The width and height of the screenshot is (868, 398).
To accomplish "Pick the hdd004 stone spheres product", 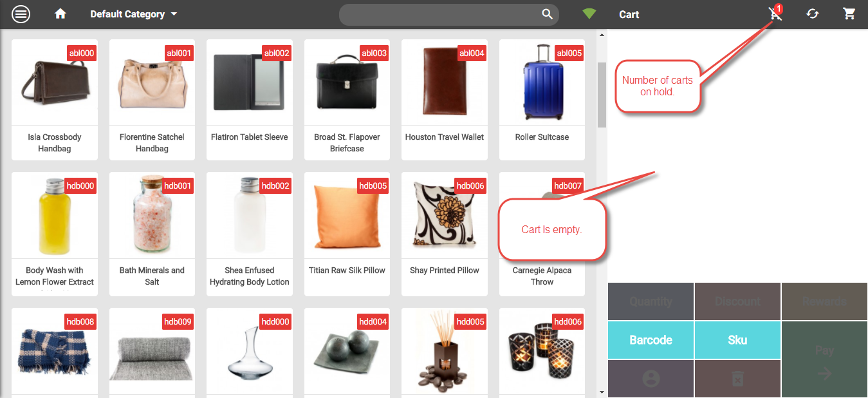I will coord(347,352).
